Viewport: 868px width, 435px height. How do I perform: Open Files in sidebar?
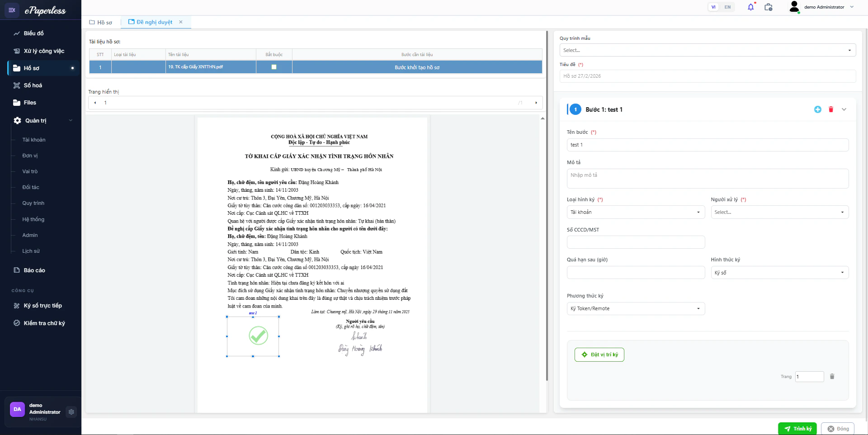[30, 103]
